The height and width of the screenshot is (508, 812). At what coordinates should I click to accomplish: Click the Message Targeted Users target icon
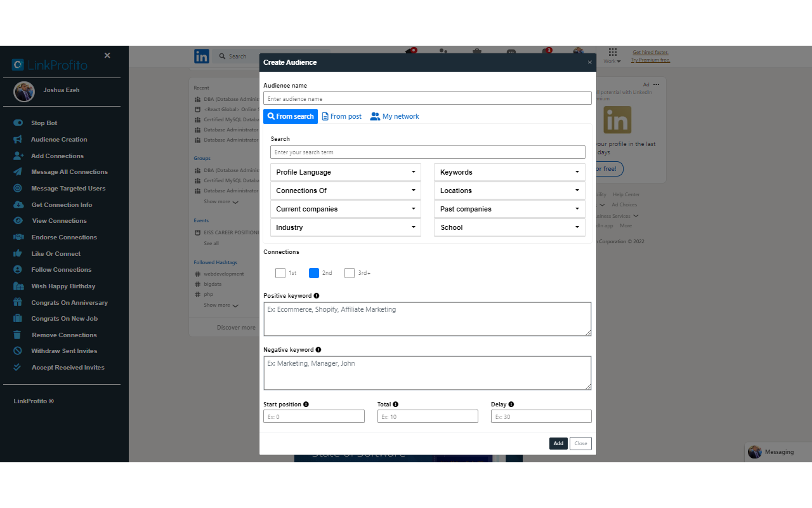coord(18,188)
